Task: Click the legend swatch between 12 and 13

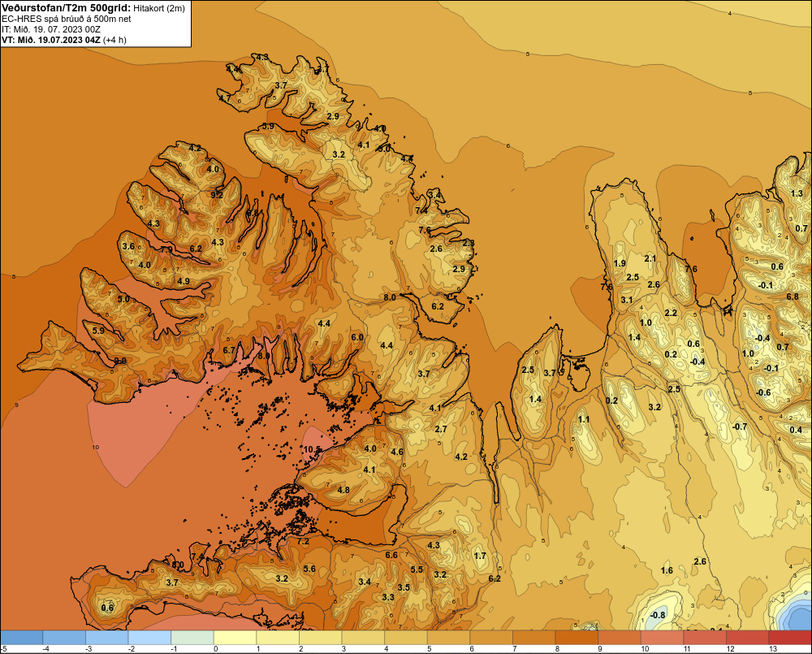Action: click(747, 638)
